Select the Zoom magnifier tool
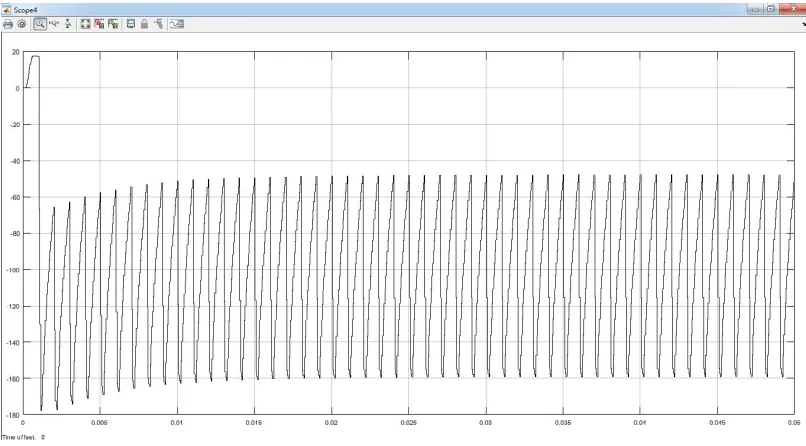Viewport: 806px width, 446px height. 40,24
